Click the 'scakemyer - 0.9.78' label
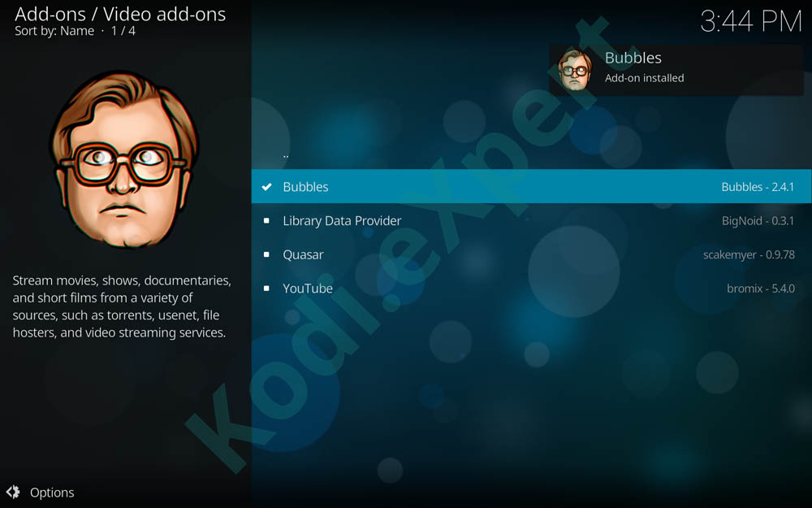This screenshot has width=812, height=508. click(x=749, y=254)
